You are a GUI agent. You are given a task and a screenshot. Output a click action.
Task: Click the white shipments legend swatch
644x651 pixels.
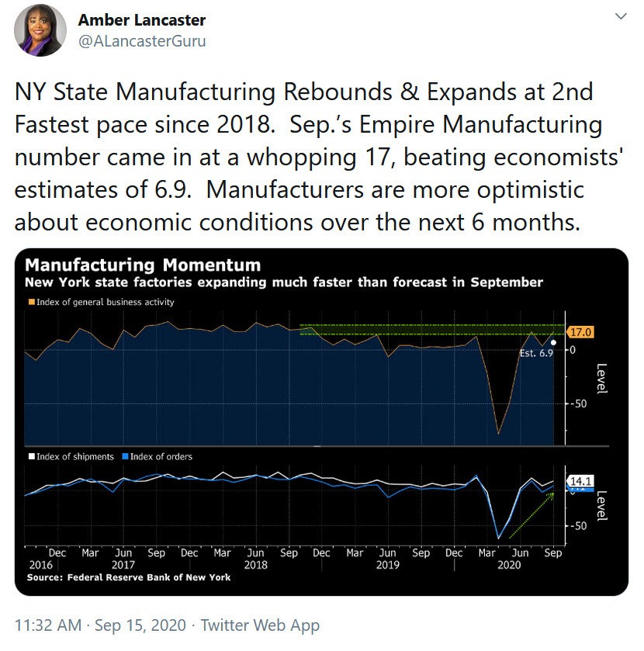pyautogui.click(x=32, y=456)
